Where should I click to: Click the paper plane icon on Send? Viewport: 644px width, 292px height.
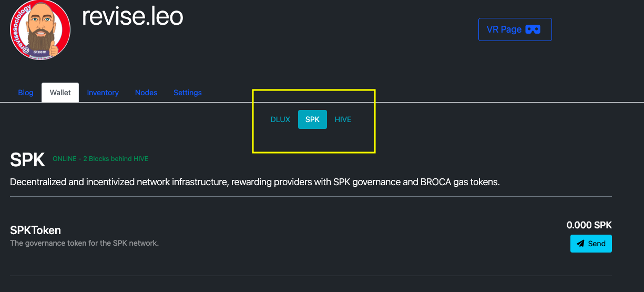pos(580,244)
